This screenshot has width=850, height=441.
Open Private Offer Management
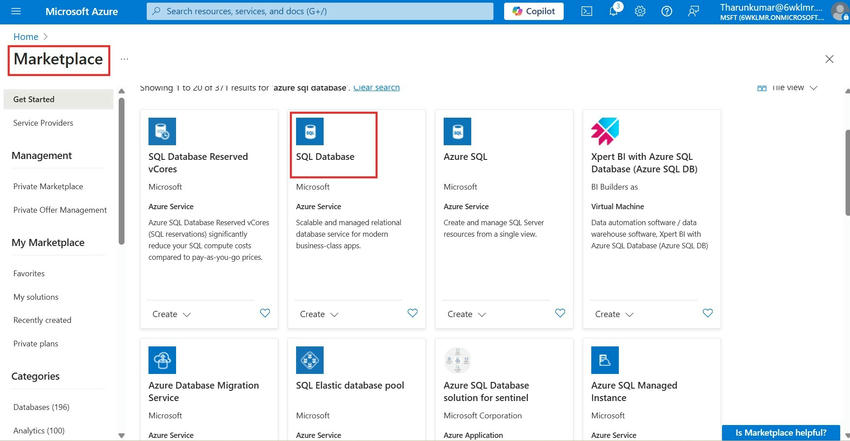coord(60,210)
